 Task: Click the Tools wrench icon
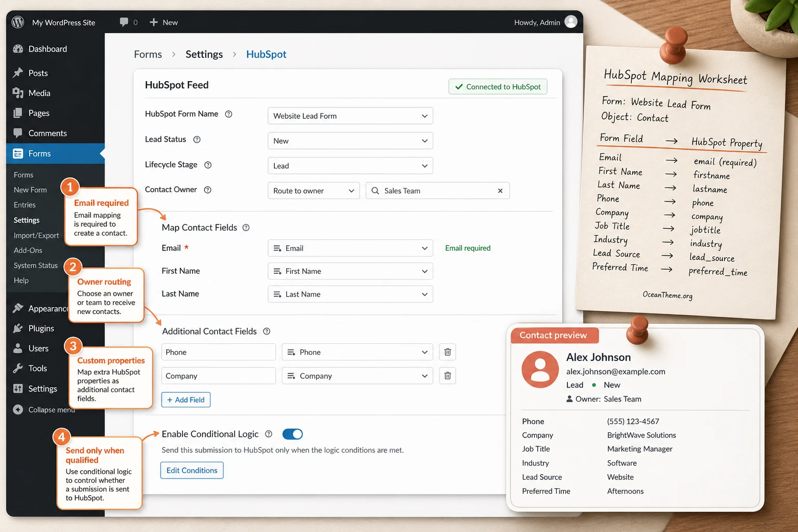pos(18,368)
